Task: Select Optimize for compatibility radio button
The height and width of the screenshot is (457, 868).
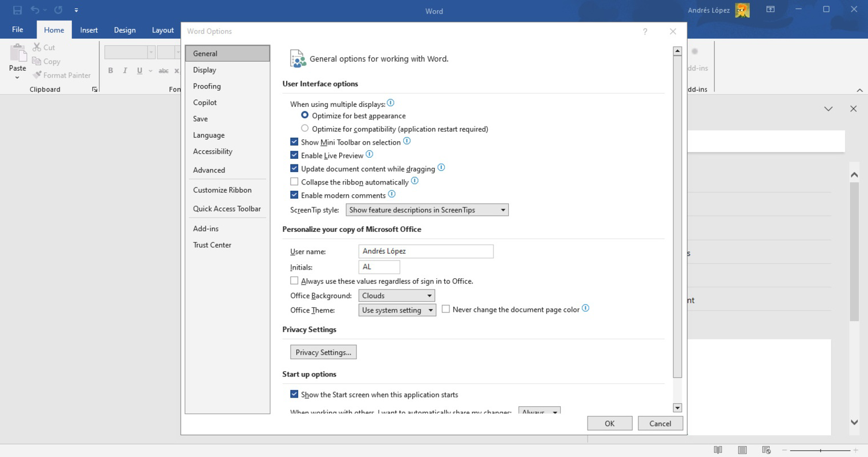Action: coord(304,128)
